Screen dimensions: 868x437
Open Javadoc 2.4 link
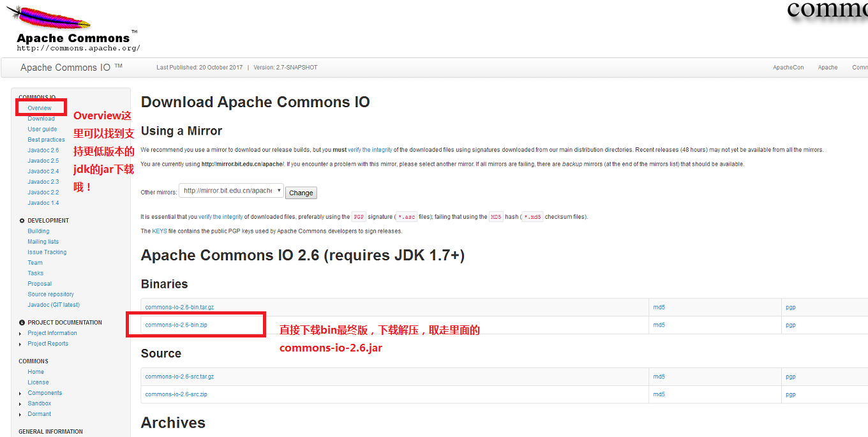click(43, 172)
